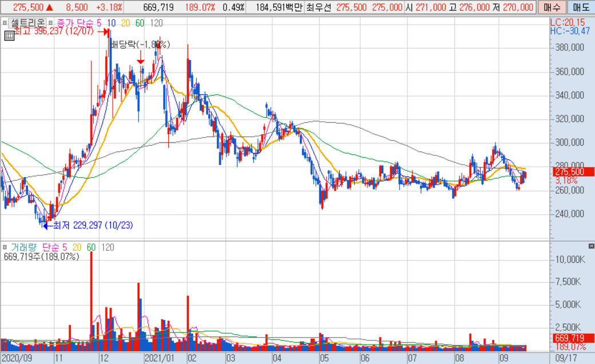
Task: Click the 320,000 price axis label
Action: click(x=570, y=119)
